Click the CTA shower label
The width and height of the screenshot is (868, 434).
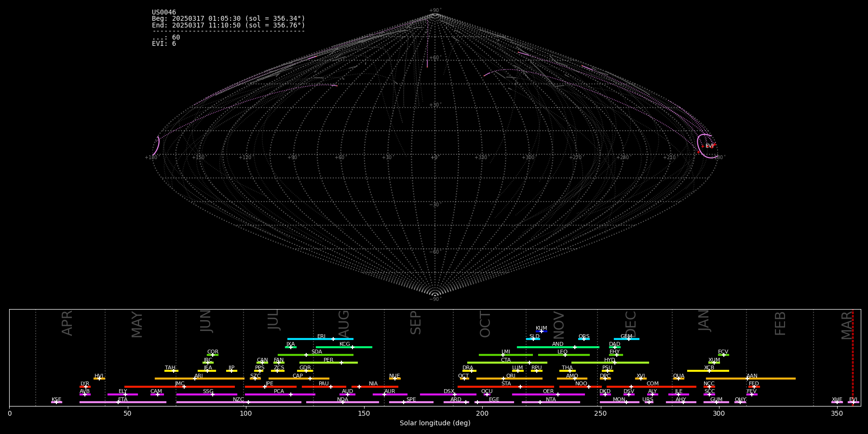coord(505,360)
